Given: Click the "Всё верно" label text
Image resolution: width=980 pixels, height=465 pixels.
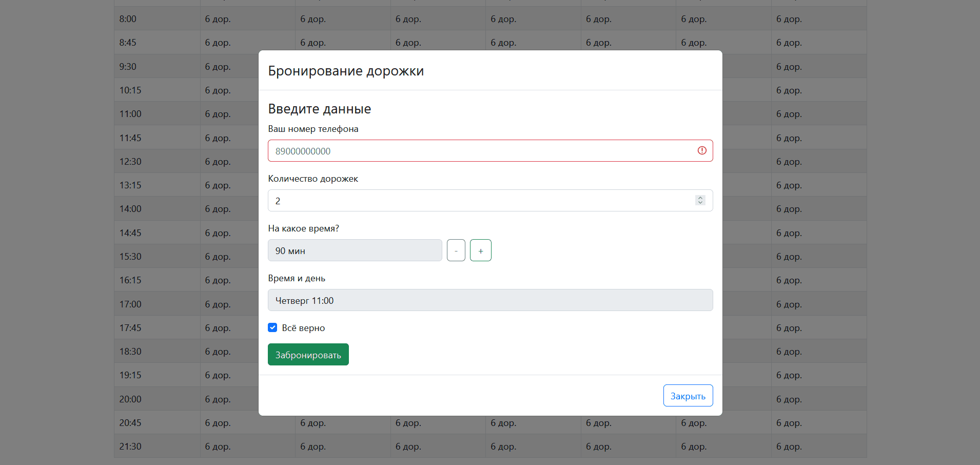Looking at the screenshot, I should pyautogui.click(x=303, y=328).
